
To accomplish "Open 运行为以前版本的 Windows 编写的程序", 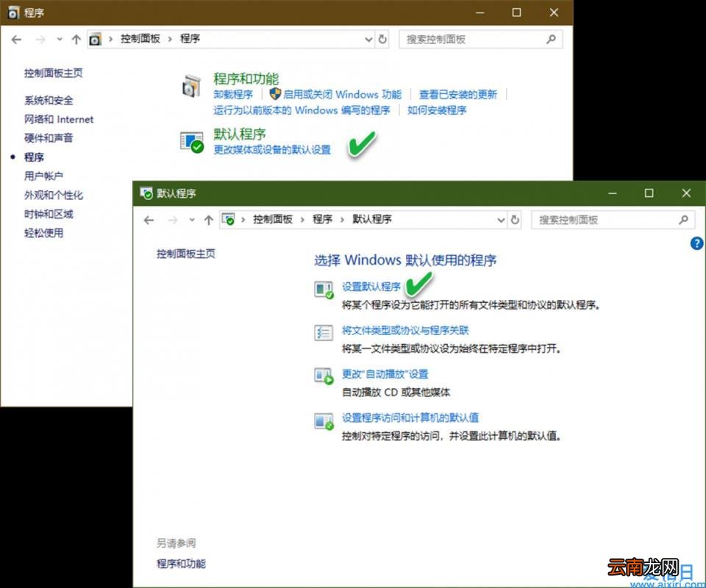I will click(x=302, y=110).
